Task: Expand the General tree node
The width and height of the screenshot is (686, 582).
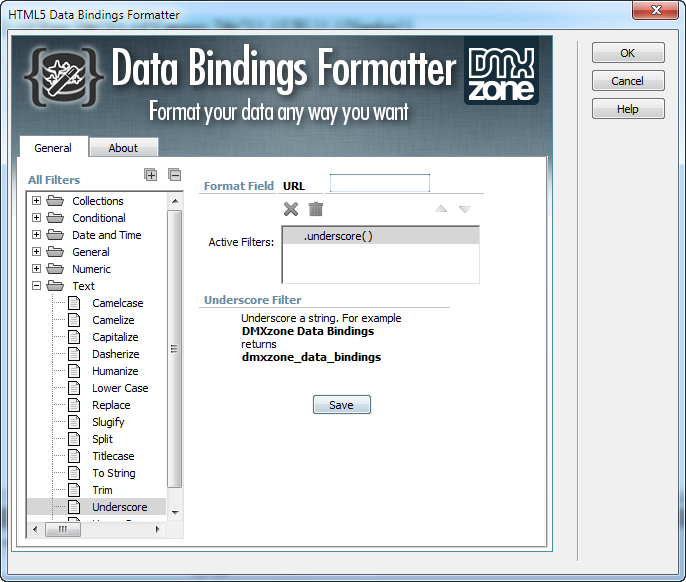Action: tap(37, 252)
